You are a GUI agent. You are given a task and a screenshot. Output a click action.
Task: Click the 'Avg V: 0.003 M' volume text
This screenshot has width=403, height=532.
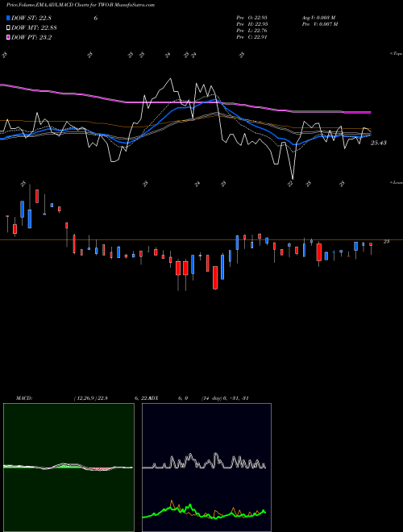tap(319, 17)
